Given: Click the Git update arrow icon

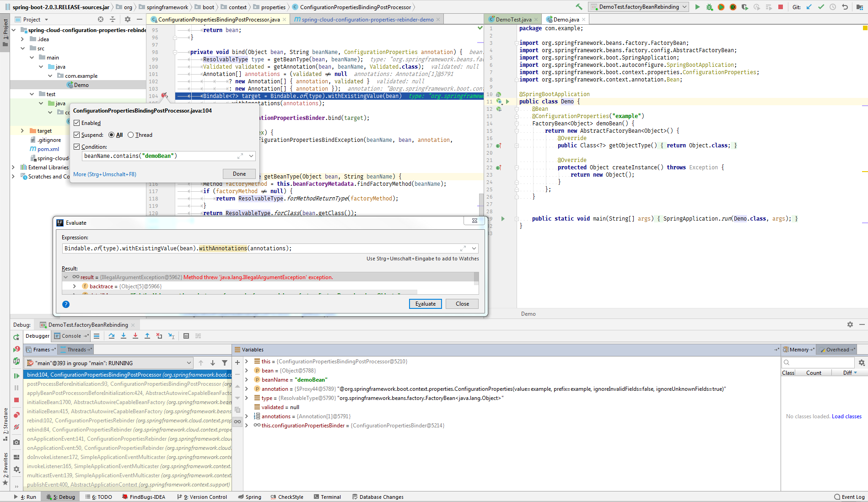Looking at the screenshot, I should (x=809, y=7).
